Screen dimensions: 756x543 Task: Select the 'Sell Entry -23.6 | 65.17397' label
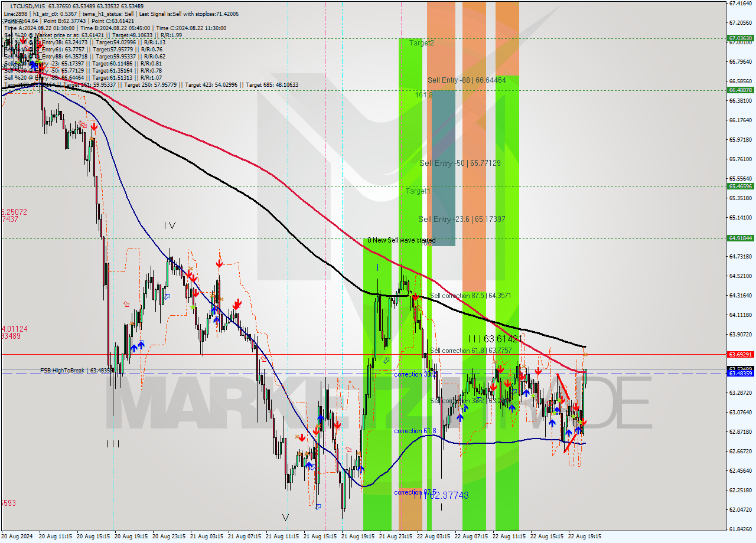click(x=462, y=219)
